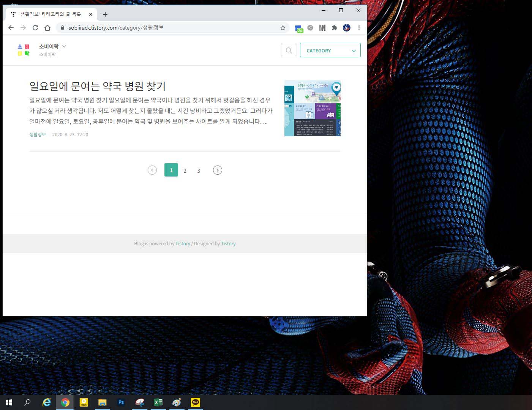The width and height of the screenshot is (532, 410).
Task: Click the post date 2020. 8. 23. 12:20
Action: point(70,134)
